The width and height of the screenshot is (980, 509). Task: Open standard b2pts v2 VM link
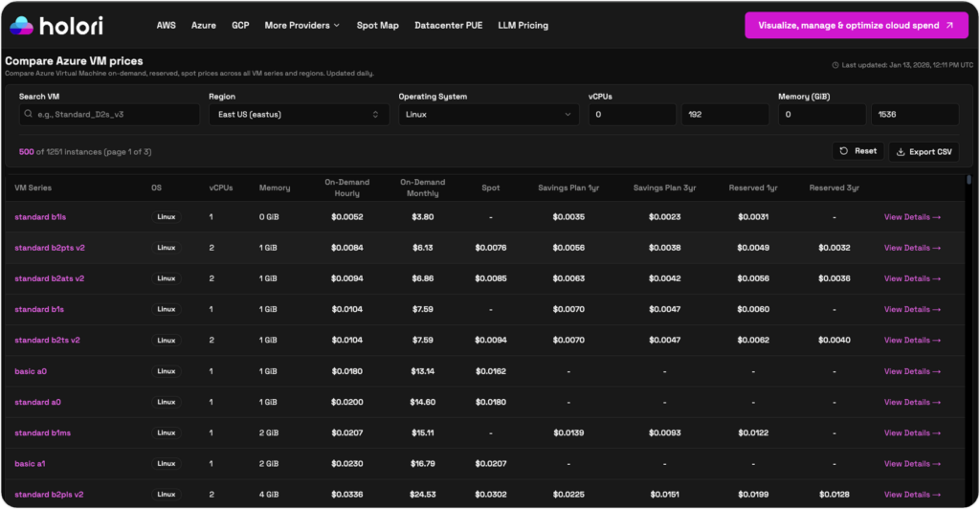click(x=50, y=248)
